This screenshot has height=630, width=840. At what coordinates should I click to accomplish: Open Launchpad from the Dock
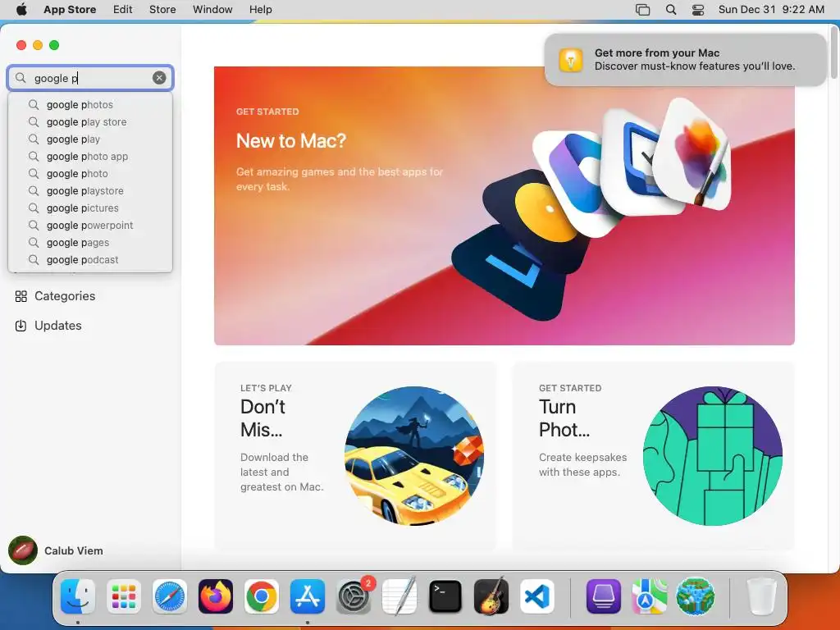(x=124, y=596)
